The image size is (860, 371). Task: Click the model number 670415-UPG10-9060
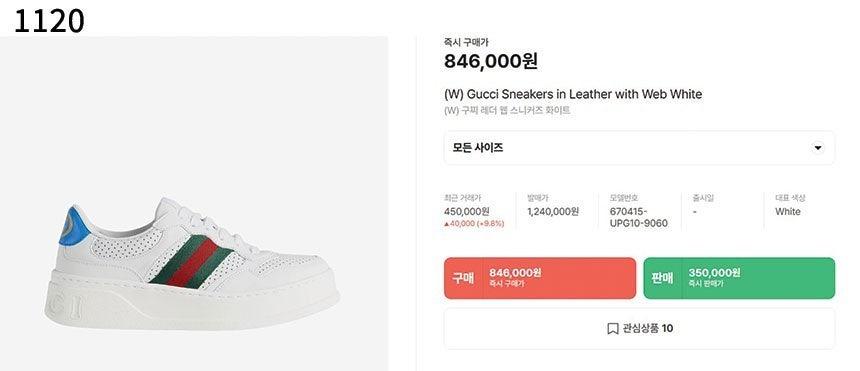pos(638,217)
